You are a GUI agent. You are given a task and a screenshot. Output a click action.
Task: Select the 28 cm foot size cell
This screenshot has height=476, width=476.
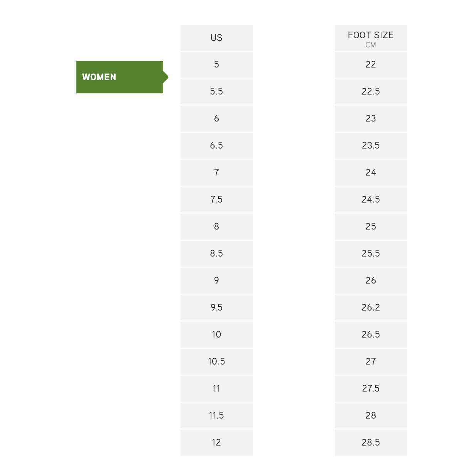pos(371,415)
